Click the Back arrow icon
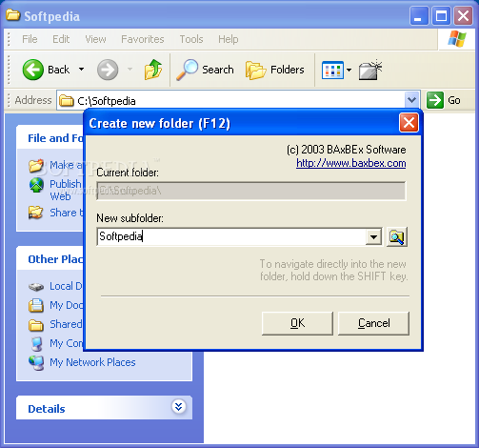Viewport: 479px width, 448px height. click(32, 70)
